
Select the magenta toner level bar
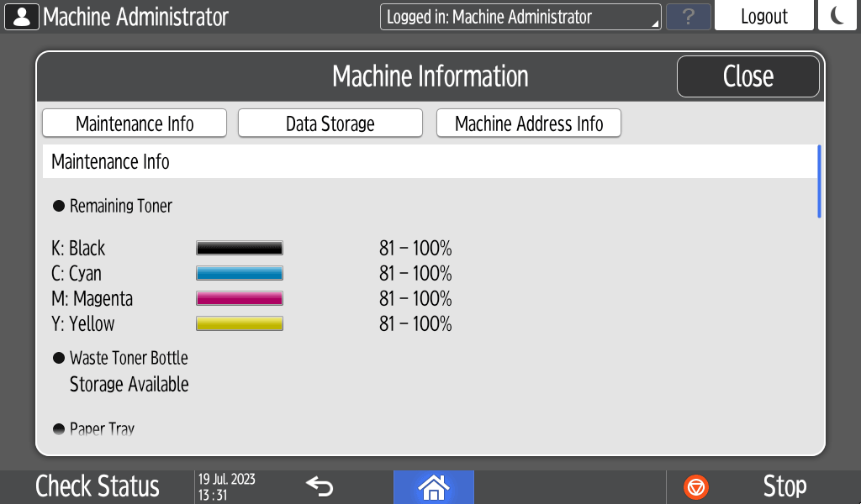(x=240, y=298)
